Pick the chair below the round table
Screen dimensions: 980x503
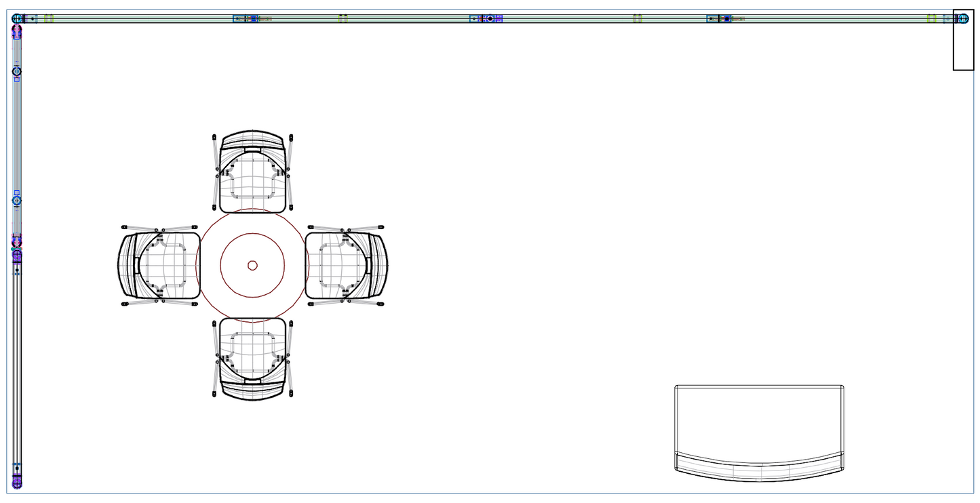(252, 358)
